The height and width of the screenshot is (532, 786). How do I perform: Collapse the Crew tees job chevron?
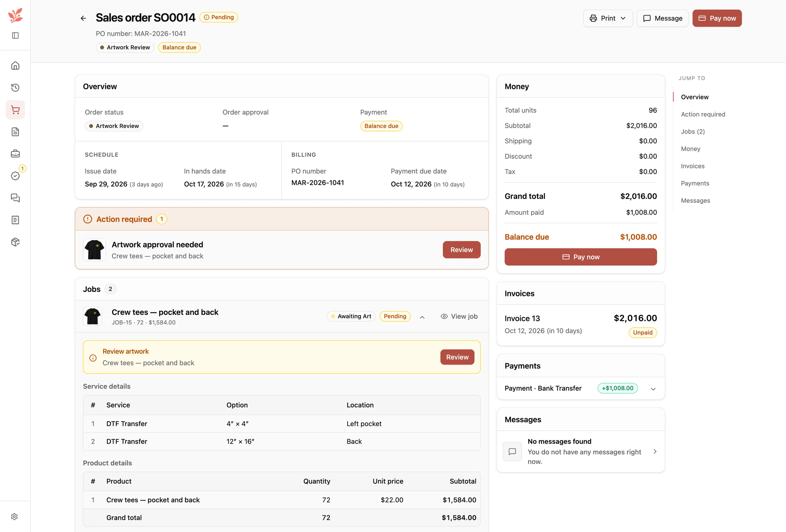click(x=422, y=317)
